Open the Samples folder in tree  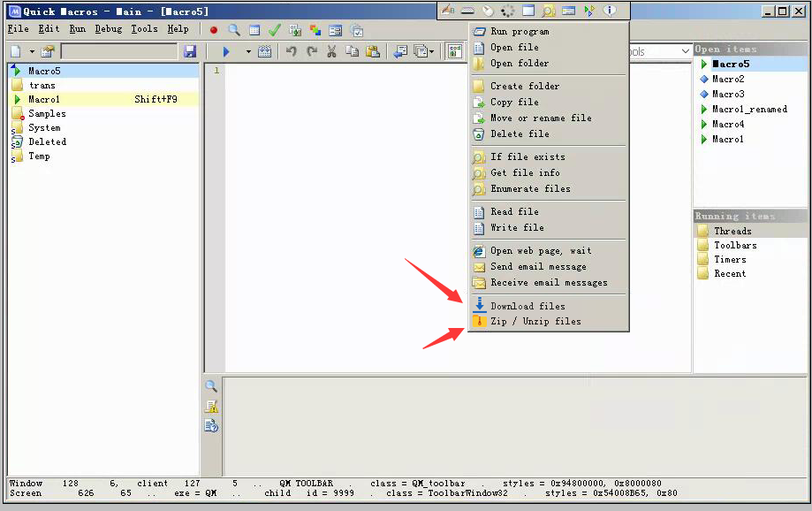47,113
